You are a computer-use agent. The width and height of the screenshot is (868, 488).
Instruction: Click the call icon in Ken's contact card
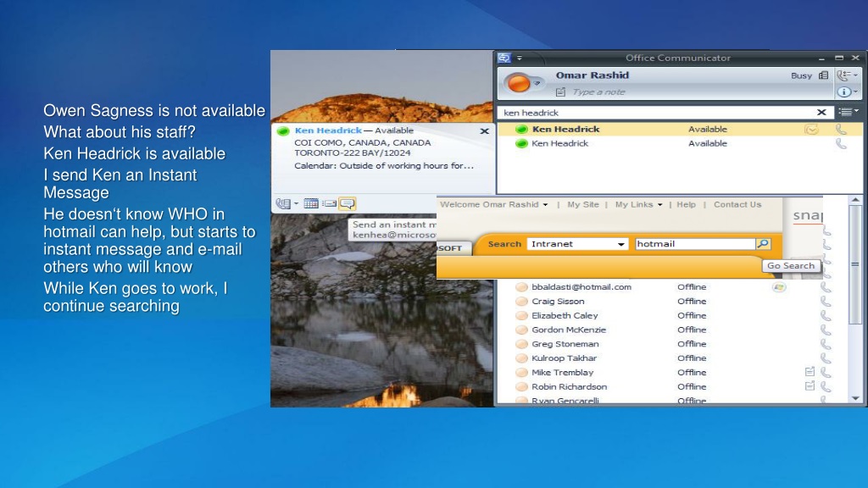click(283, 203)
